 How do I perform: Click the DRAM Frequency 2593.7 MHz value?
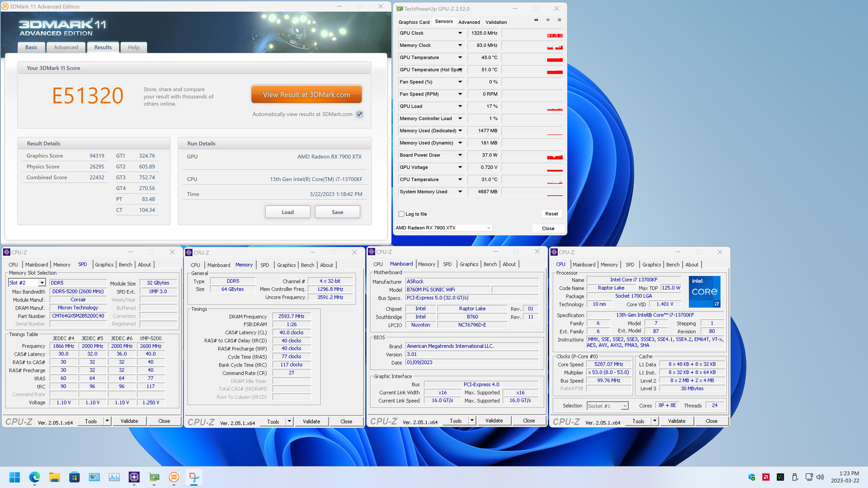(x=291, y=316)
